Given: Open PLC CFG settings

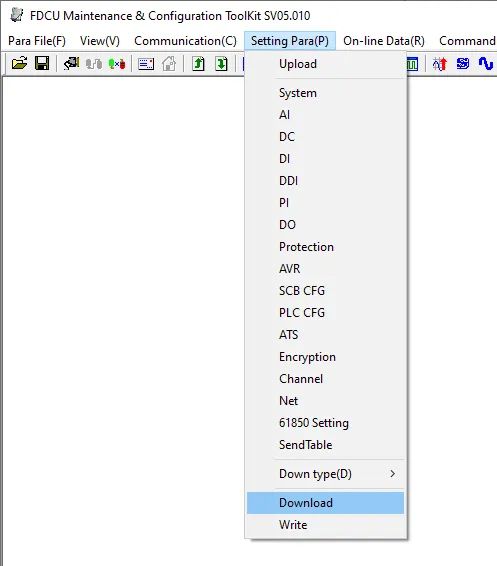Looking at the screenshot, I should (x=326, y=313).
